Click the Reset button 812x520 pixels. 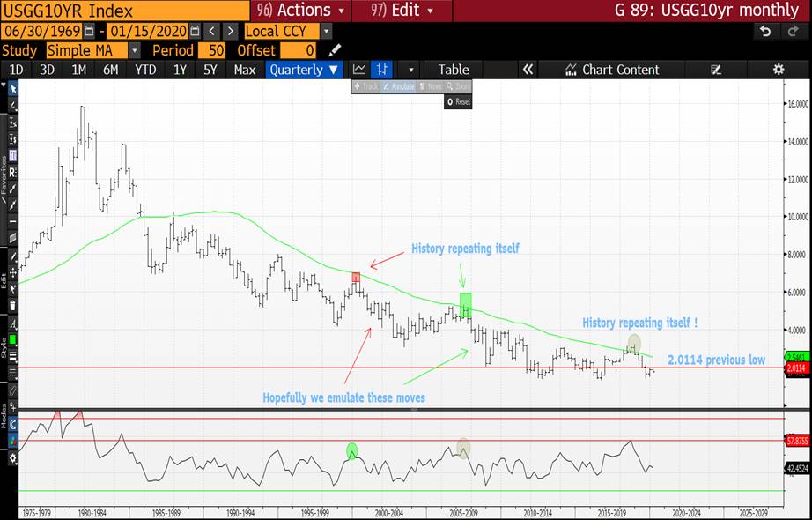458,101
